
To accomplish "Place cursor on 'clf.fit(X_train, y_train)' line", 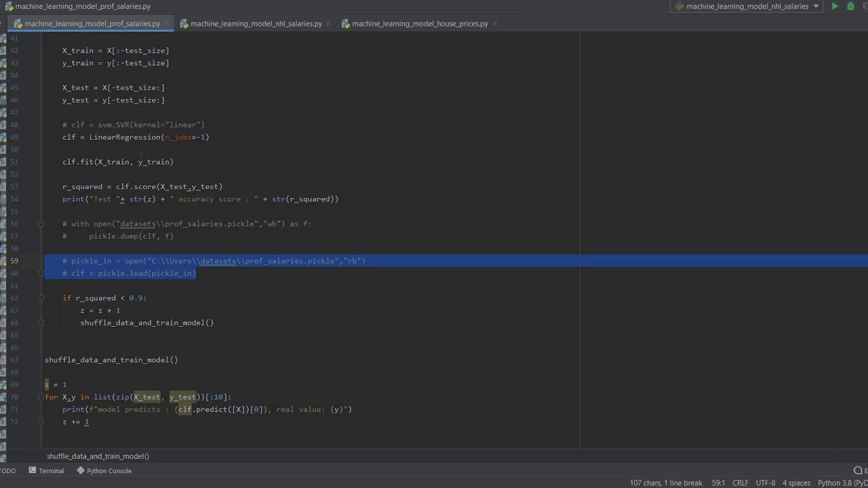I will [x=118, y=162].
